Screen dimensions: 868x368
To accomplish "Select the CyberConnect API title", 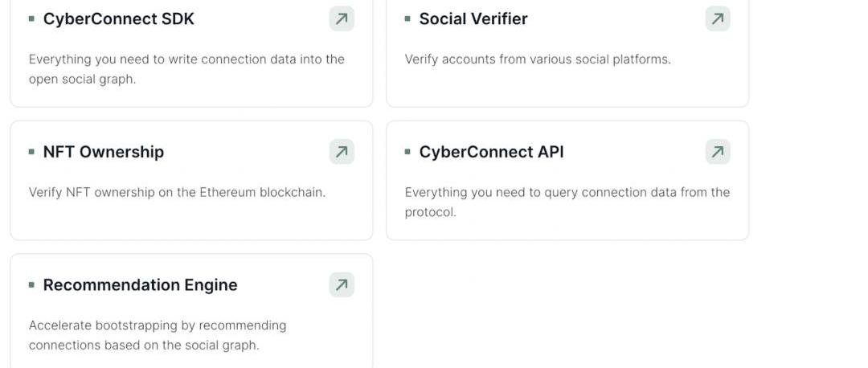I will point(491,152).
